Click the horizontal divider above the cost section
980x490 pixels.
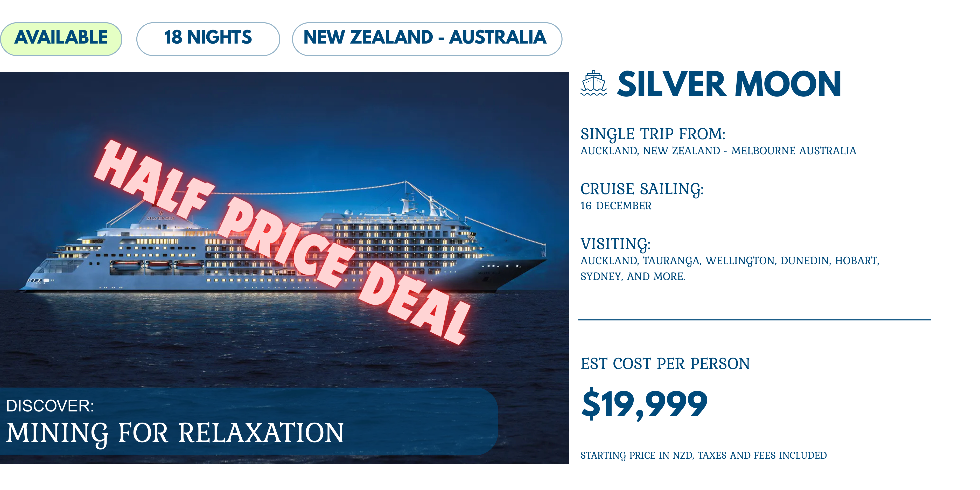pos(754,320)
